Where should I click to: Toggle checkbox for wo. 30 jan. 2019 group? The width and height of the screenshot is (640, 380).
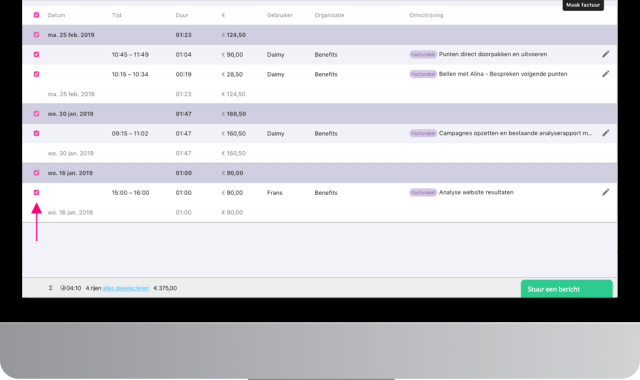[x=36, y=114]
